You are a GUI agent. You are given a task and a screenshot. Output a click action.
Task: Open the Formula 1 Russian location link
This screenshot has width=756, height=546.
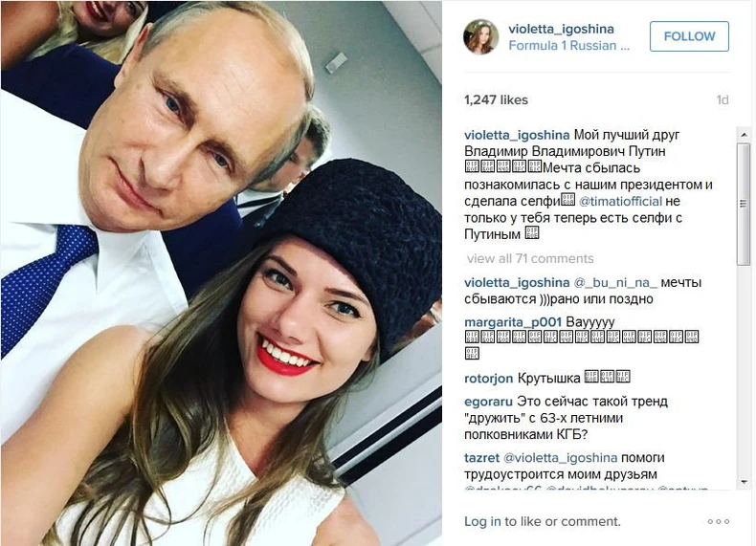pyautogui.click(x=569, y=45)
